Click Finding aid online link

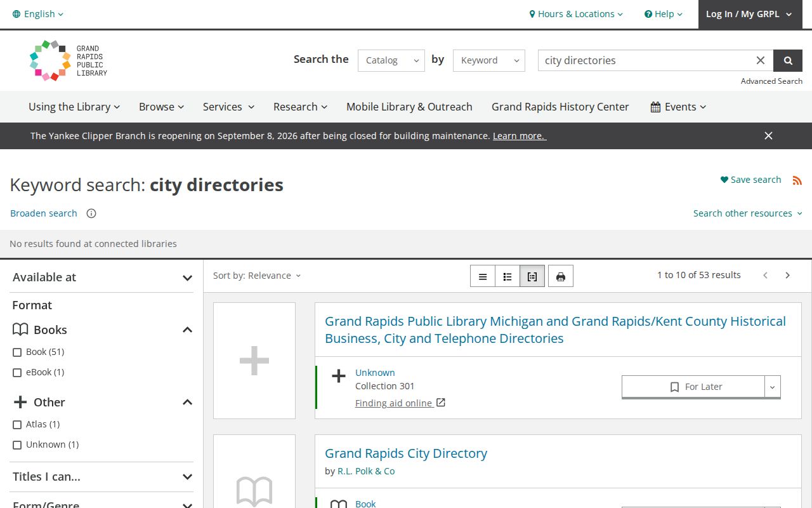point(400,403)
